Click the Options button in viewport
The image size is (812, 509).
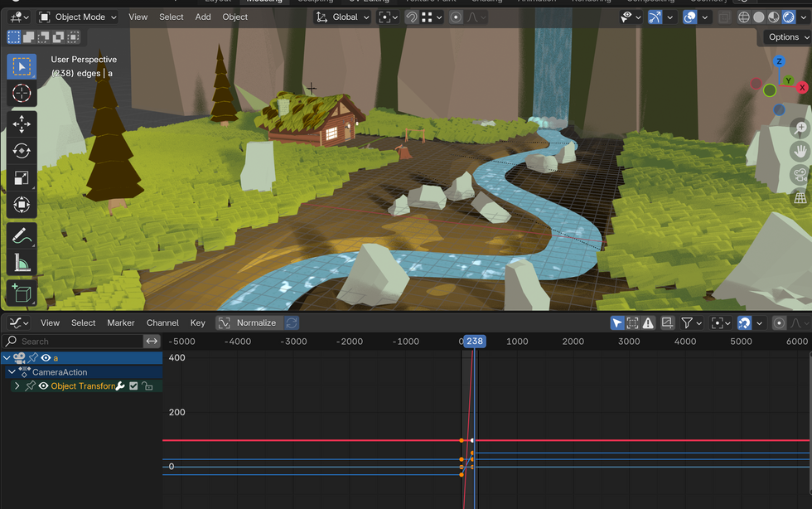[x=787, y=36]
